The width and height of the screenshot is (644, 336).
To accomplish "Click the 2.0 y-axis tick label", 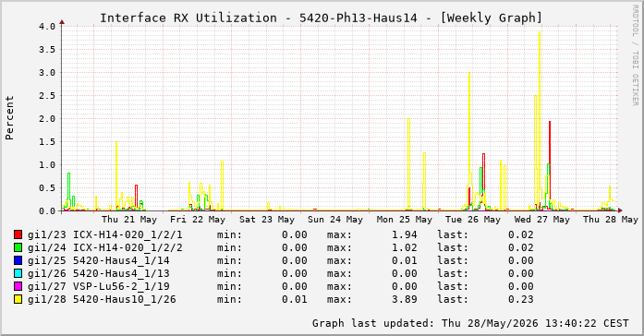I will tap(47, 118).
